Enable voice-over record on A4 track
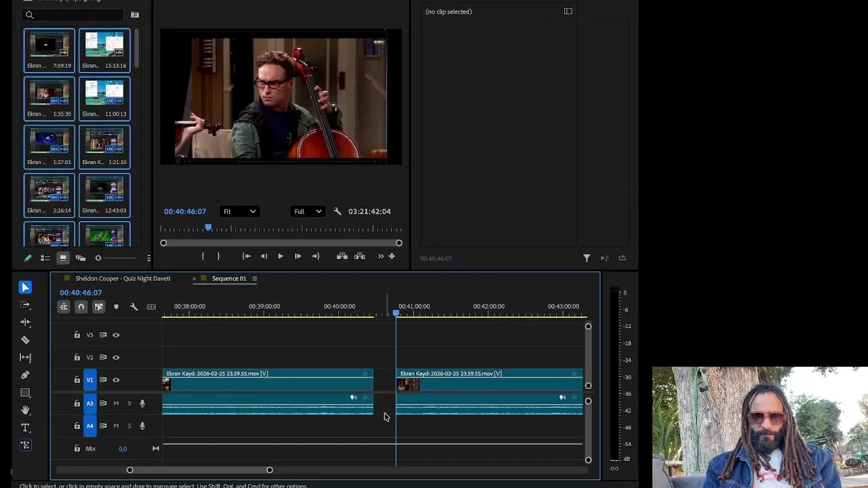 pos(142,426)
